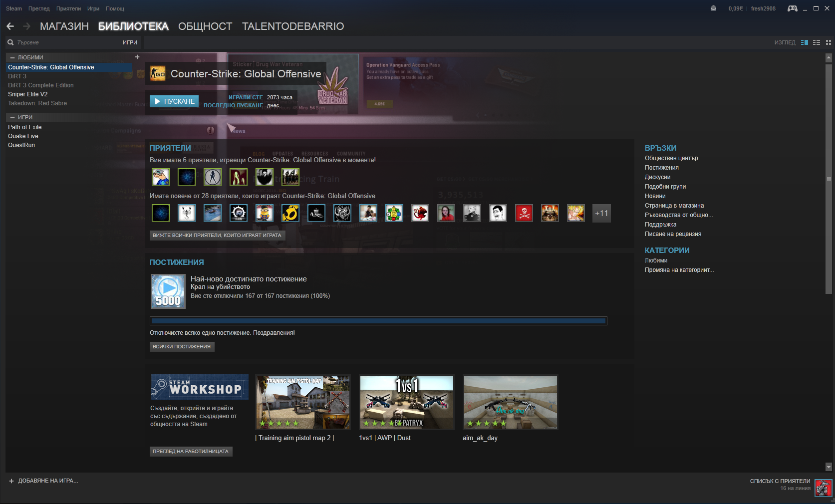
Task: Open the 'Страница в магазина' link
Action: pyautogui.click(x=674, y=206)
